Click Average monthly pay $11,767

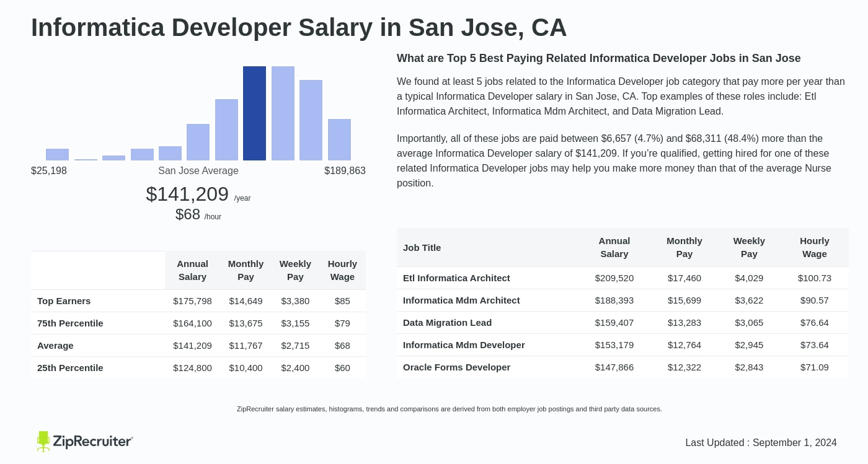[x=246, y=345]
